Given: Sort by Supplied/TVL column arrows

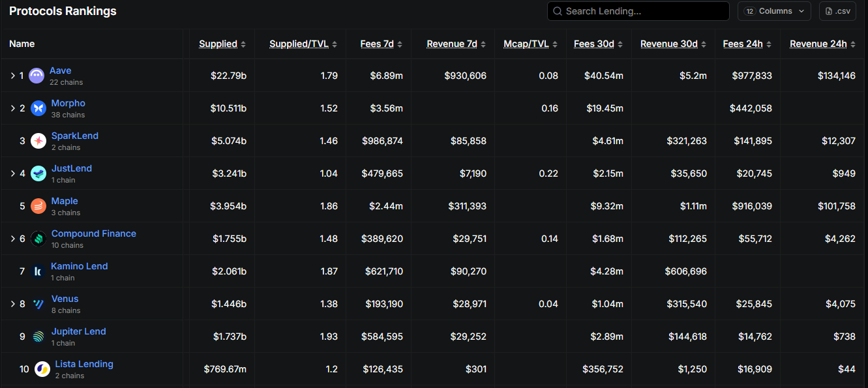Looking at the screenshot, I should click(335, 44).
